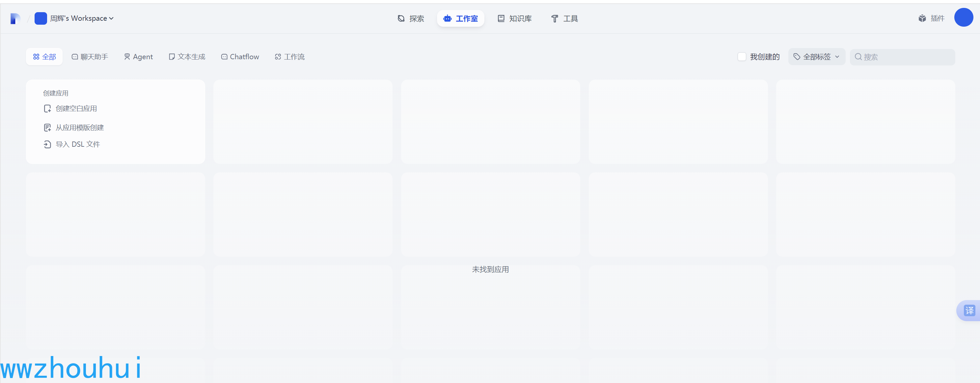Click the 探索 compass icon
The height and width of the screenshot is (383, 980).
401,19
